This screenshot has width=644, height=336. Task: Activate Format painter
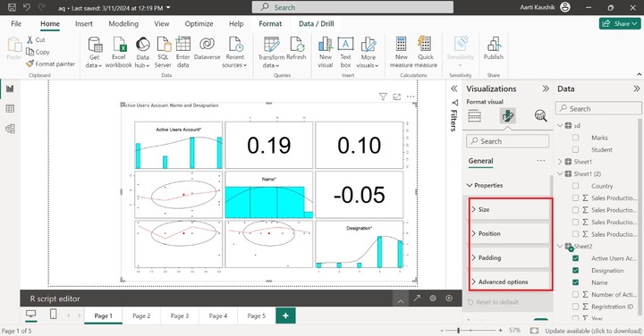[x=50, y=63]
